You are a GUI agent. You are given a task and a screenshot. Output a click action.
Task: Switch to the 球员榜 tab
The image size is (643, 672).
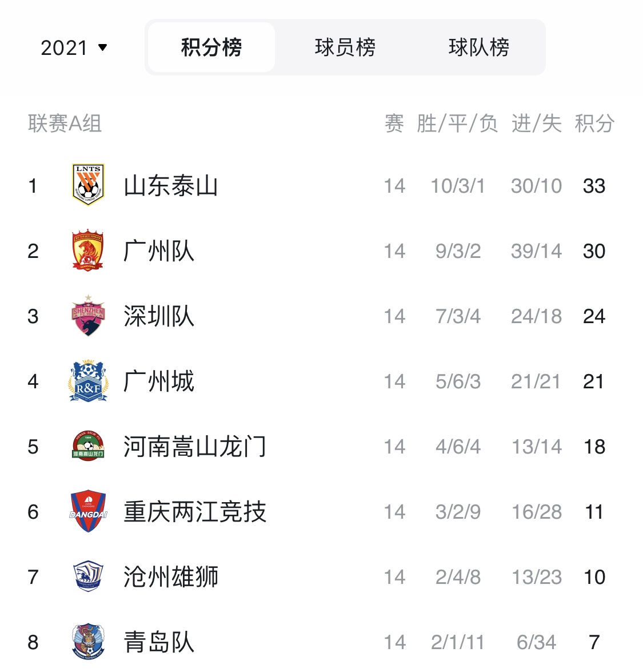pyautogui.click(x=345, y=47)
